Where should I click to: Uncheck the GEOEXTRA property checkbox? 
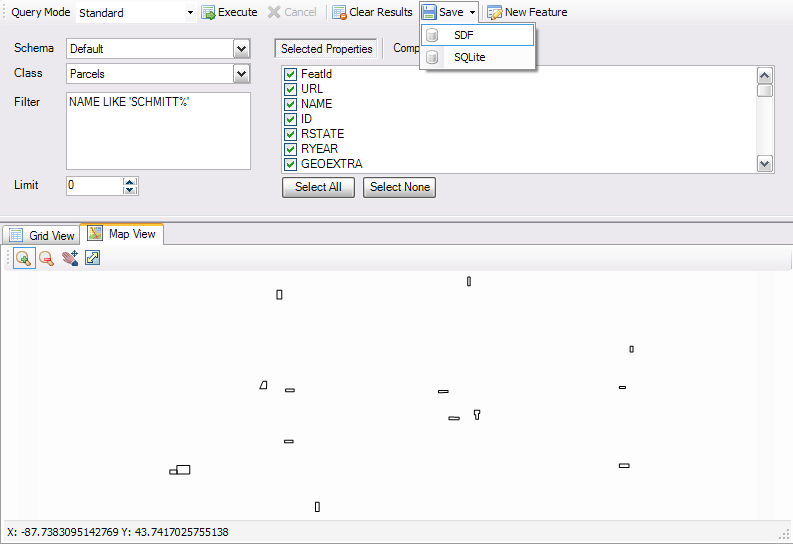(x=290, y=164)
